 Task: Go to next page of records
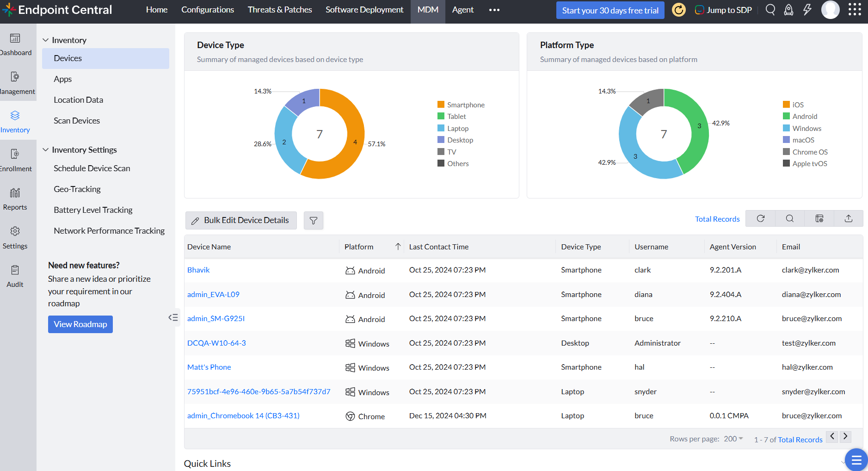(x=845, y=436)
